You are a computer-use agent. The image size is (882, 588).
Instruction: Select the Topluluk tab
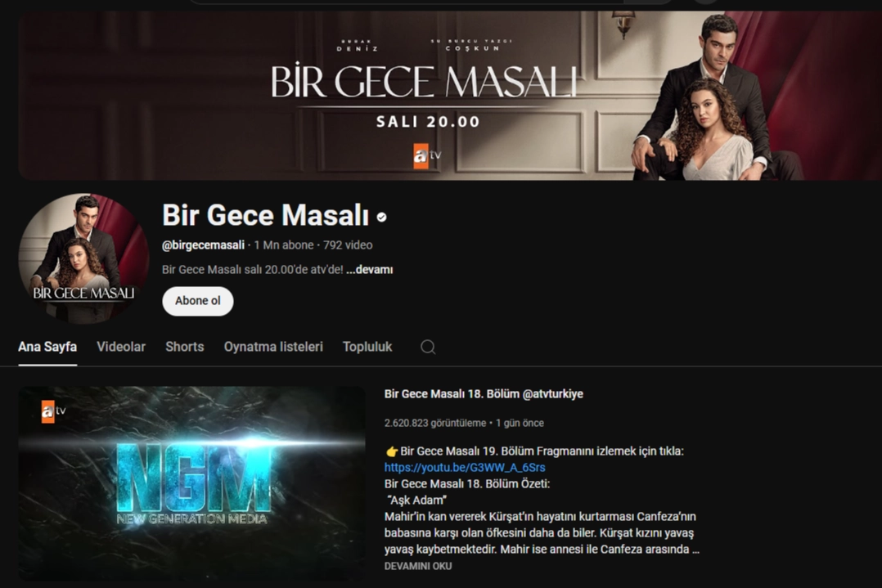367,347
